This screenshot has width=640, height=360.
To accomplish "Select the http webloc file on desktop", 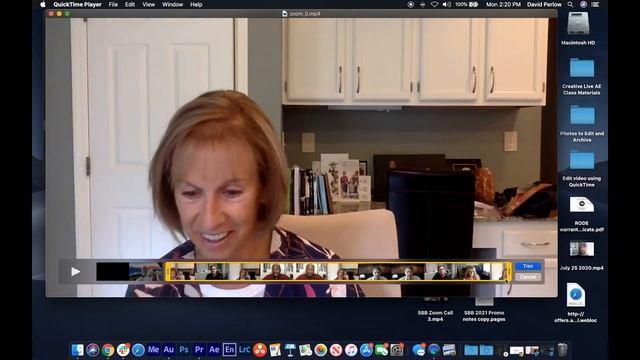I will coord(576,295).
